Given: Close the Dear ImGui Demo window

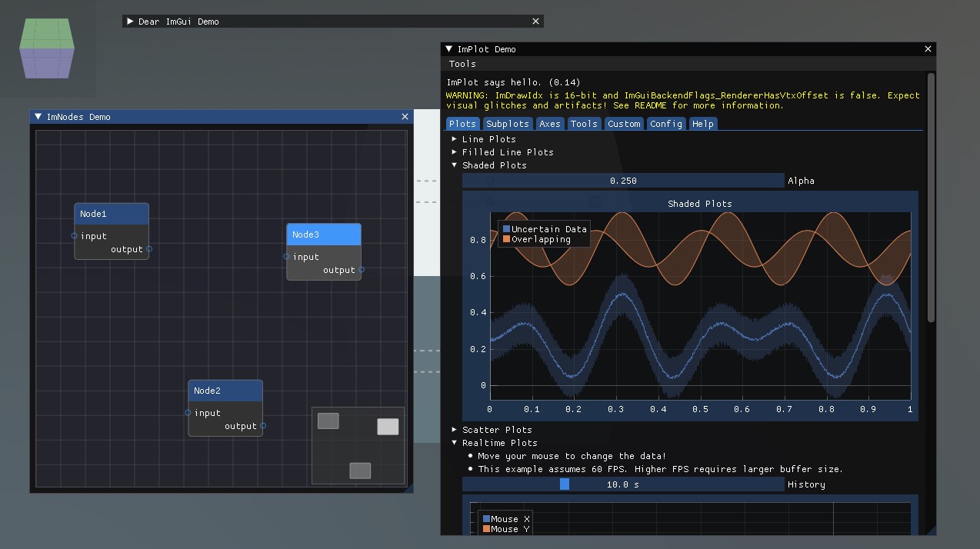Looking at the screenshot, I should (x=536, y=22).
